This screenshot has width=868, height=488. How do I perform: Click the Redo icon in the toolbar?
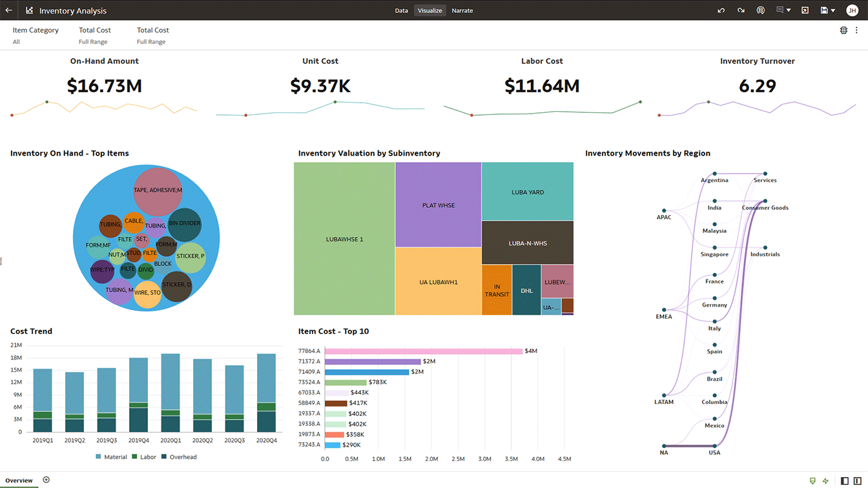(x=741, y=10)
